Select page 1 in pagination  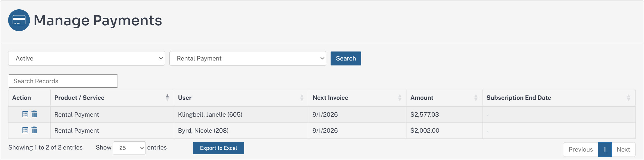pos(605,150)
